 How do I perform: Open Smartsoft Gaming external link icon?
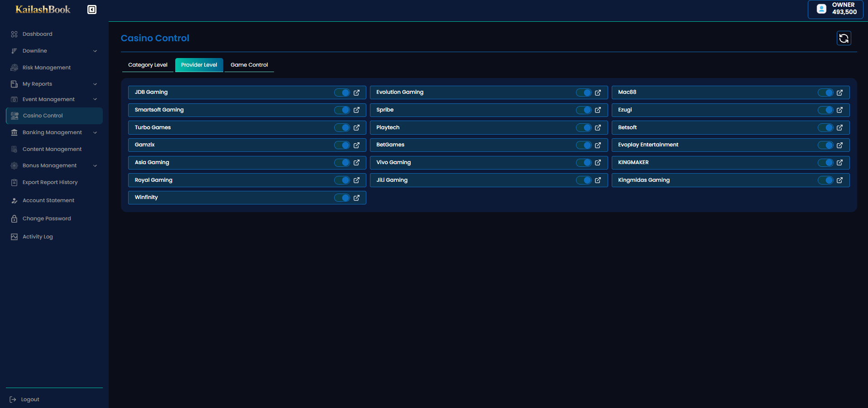click(356, 110)
